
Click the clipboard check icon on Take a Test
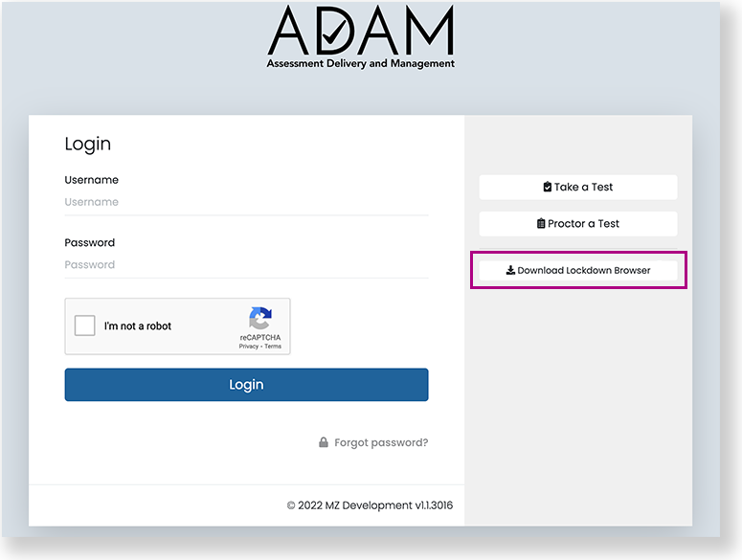pos(547,187)
